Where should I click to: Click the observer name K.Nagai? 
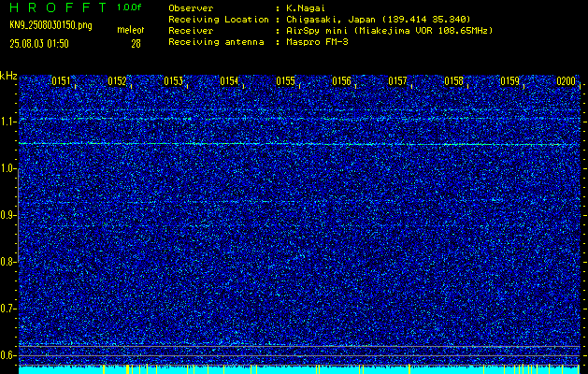tap(305, 7)
